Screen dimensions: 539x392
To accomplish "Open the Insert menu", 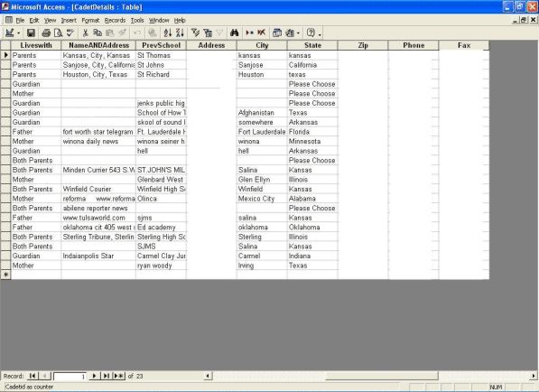I will (x=69, y=20).
